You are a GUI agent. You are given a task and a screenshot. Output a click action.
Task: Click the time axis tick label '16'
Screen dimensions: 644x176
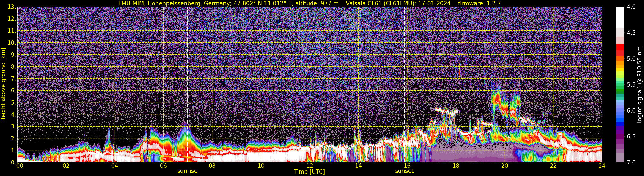pos(407,166)
